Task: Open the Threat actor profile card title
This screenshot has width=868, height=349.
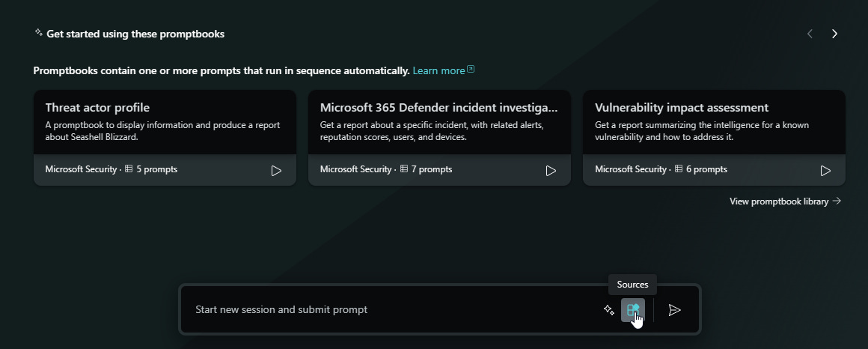Action: point(97,107)
